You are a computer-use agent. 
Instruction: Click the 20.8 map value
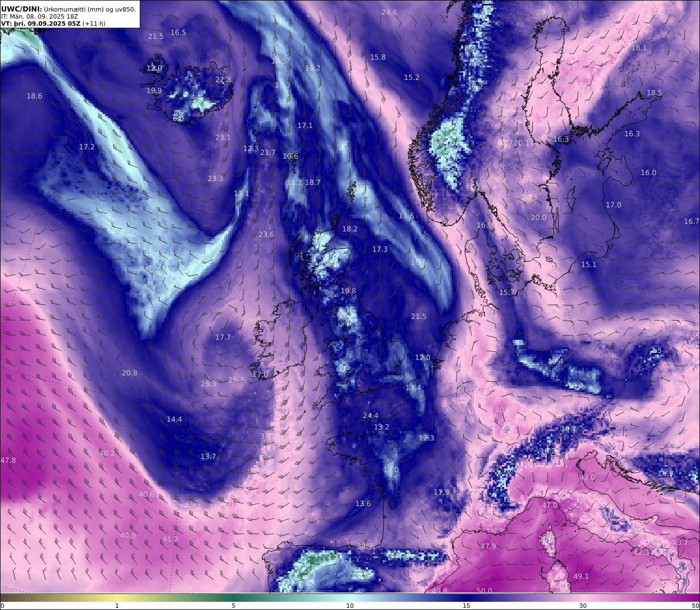click(x=130, y=373)
